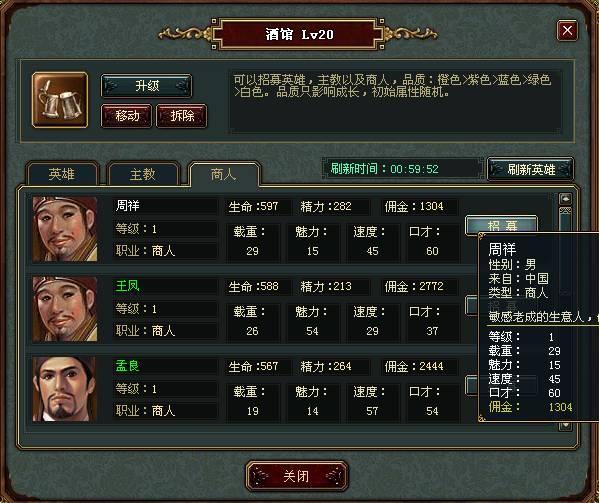Viewport: 599px width, 503px height.
Task: Click the 移动 move button
Action: pyautogui.click(x=126, y=116)
